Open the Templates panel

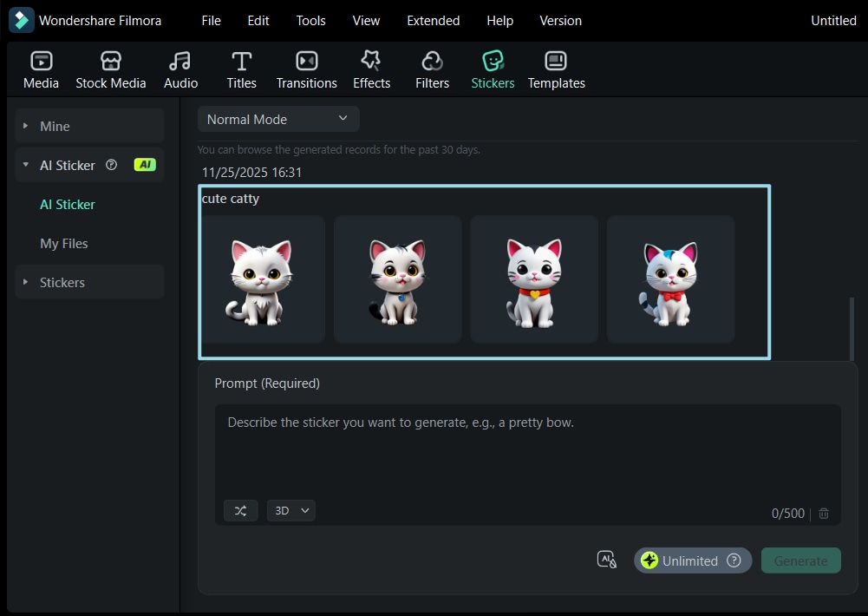556,69
